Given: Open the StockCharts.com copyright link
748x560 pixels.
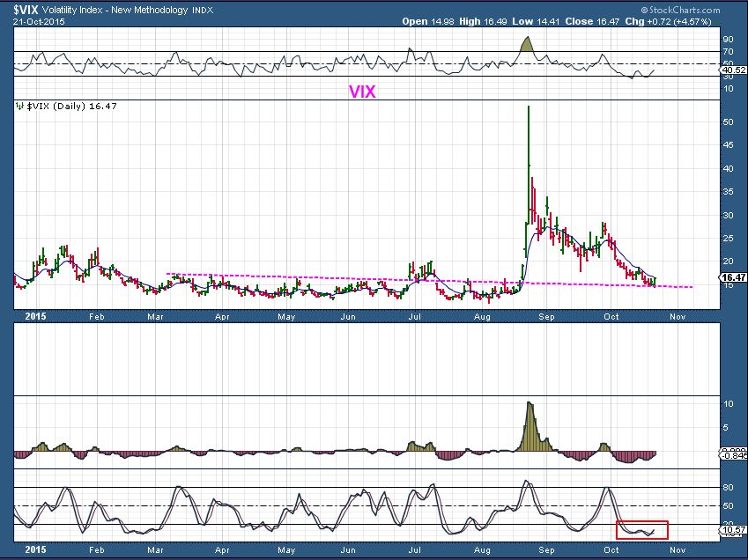Looking at the screenshot, I should click(x=681, y=10).
